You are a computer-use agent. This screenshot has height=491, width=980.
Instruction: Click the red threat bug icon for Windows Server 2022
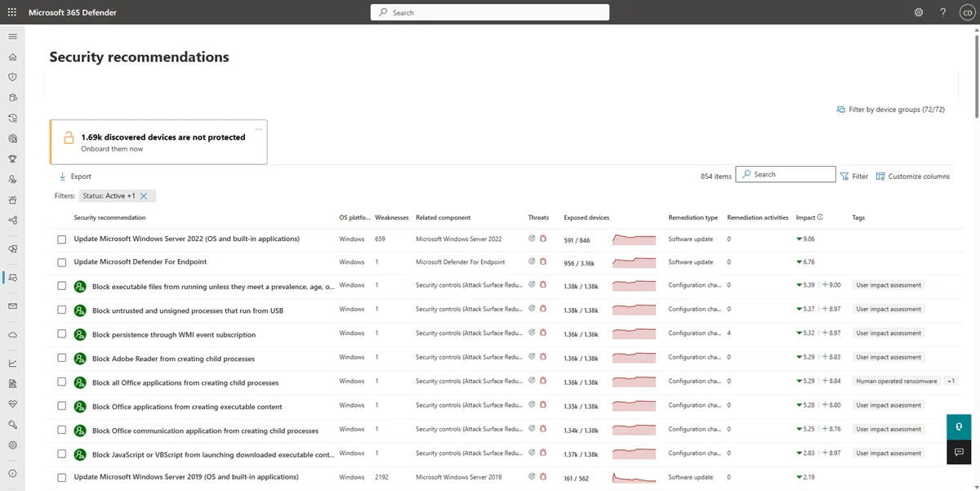click(x=545, y=239)
